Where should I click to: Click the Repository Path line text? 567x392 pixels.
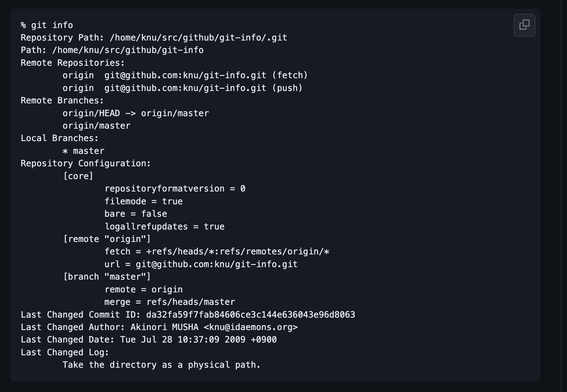pos(154,38)
